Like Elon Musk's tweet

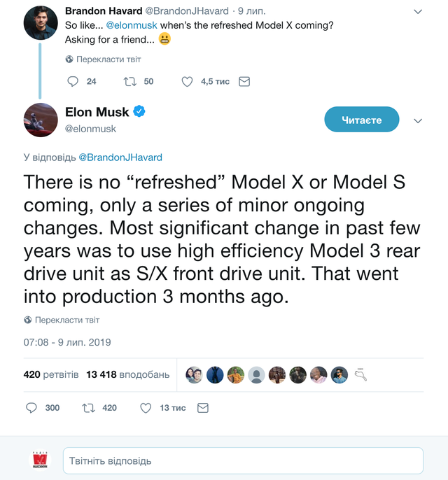pos(146,408)
